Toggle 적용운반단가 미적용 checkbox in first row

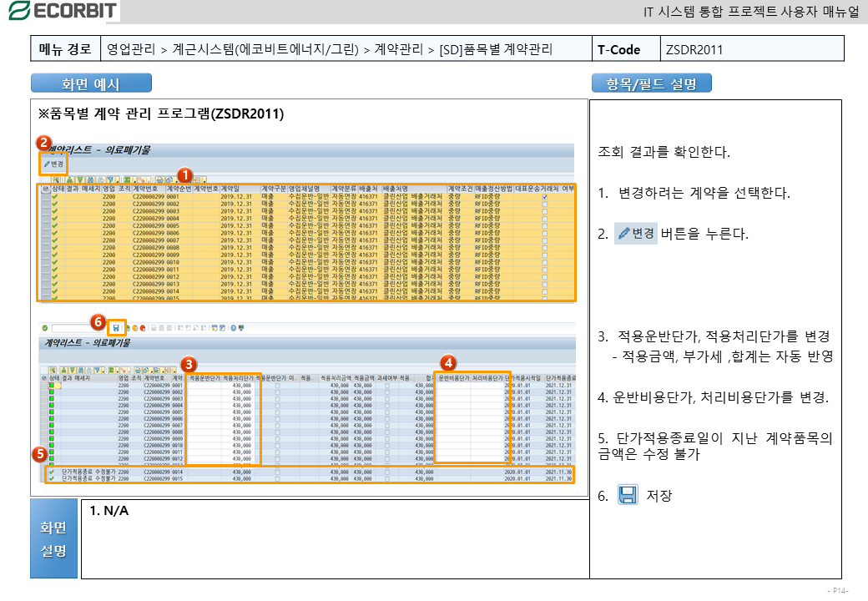[278, 386]
